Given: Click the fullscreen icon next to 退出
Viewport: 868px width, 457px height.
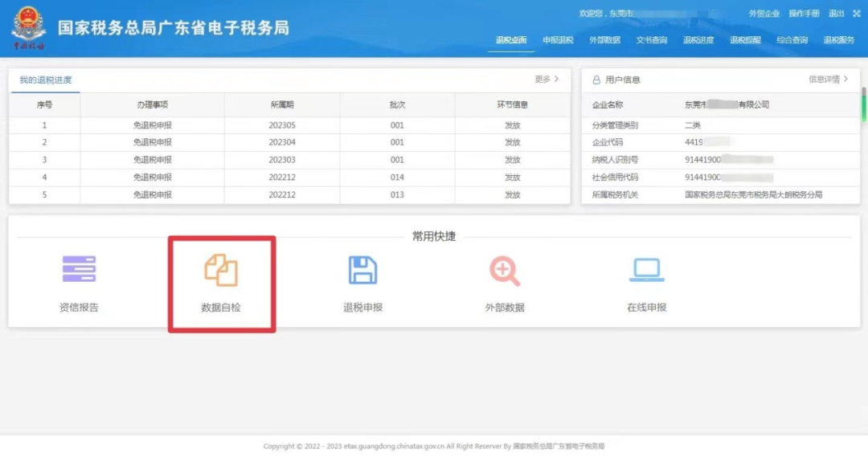Looking at the screenshot, I should (x=857, y=14).
